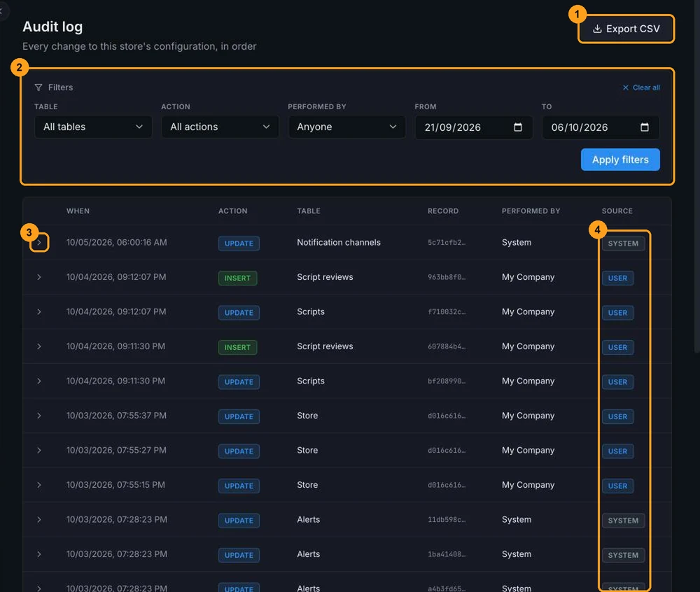700x592 pixels.
Task: Click the Audit log page heading
Action: (52, 27)
